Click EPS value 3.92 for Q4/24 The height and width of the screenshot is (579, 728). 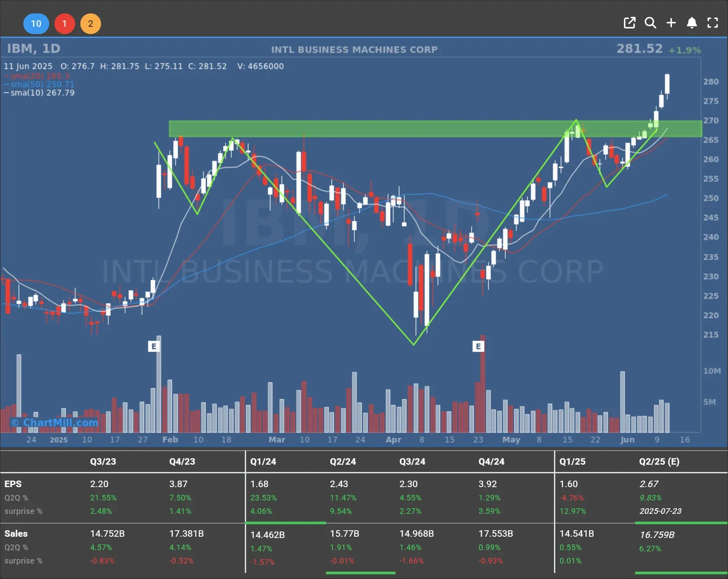tap(487, 484)
